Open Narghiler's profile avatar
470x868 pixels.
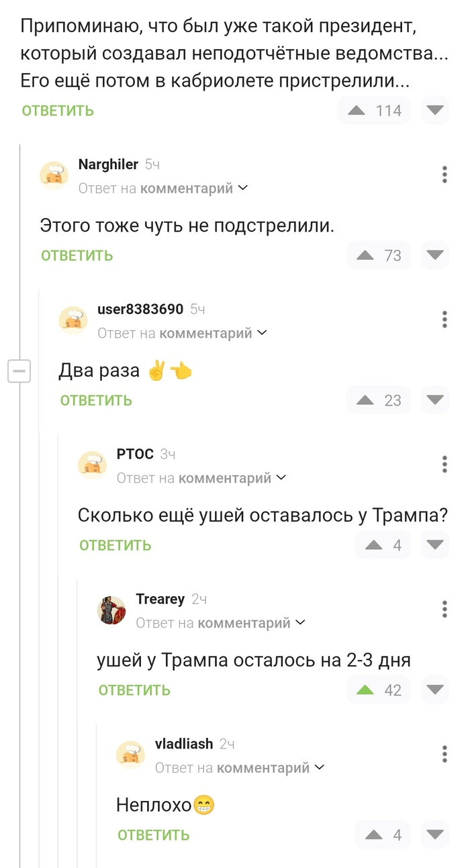54,175
